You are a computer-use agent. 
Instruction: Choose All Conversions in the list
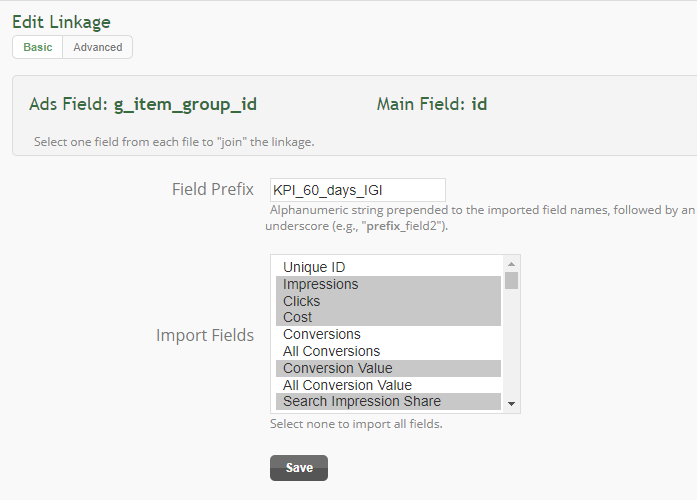pyautogui.click(x=388, y=351)
